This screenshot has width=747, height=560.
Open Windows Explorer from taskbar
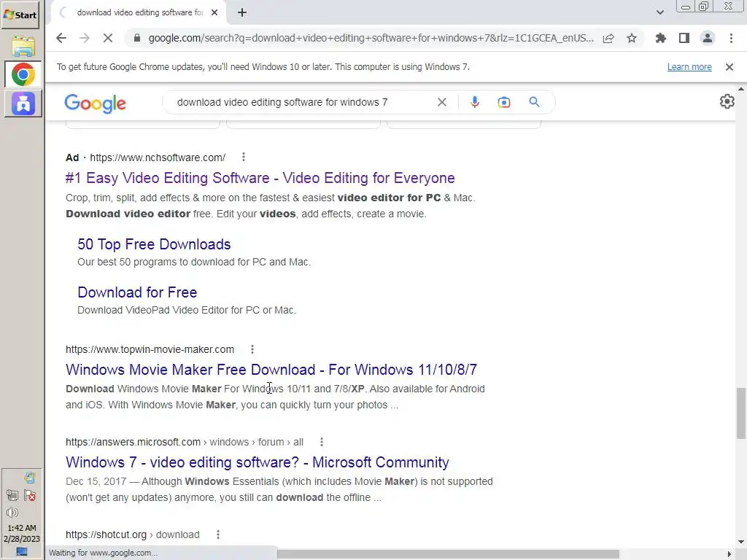pyautogui.click(x=23, y=46)
